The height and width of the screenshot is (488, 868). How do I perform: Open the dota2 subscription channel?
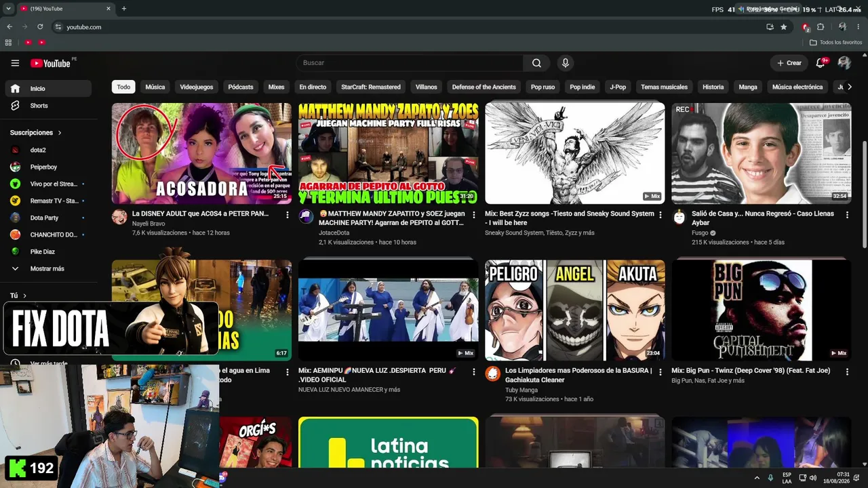(x=47, y=150)
